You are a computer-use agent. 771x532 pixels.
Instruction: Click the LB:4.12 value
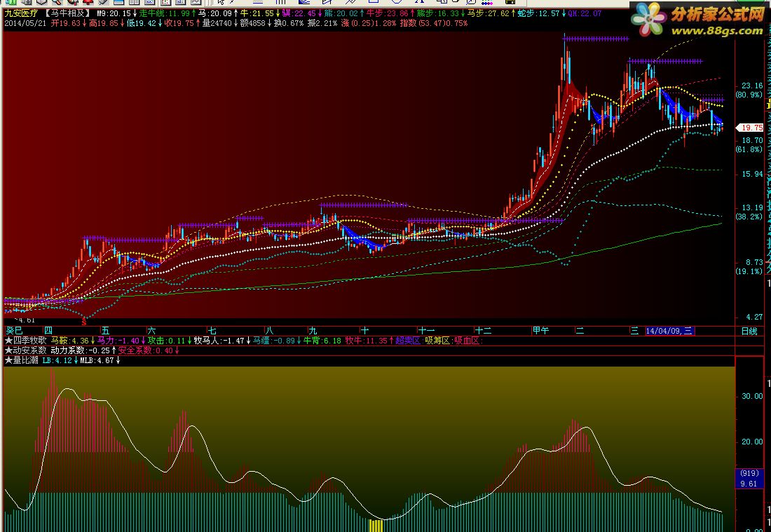(x=57, y=360)
